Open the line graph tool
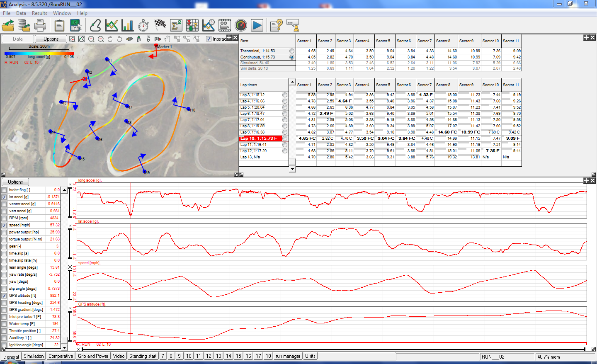Viewport: 597px width, 364px height. [112, 26]
